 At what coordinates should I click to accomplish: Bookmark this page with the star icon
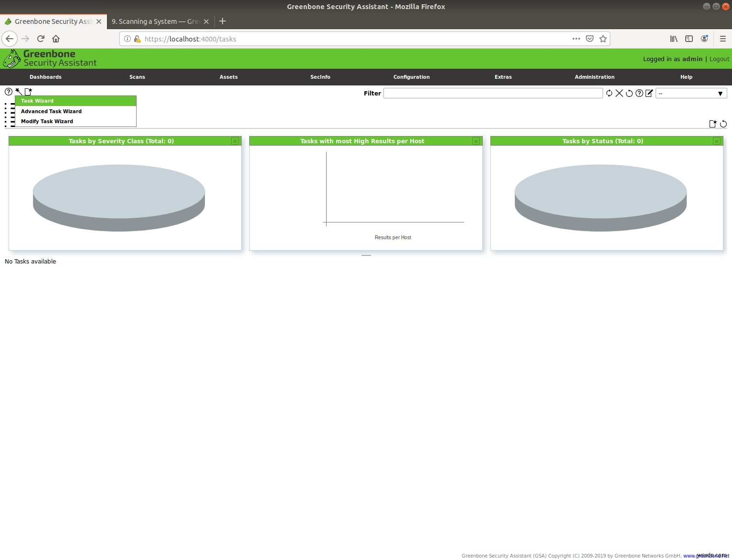[x=603, y=39]
